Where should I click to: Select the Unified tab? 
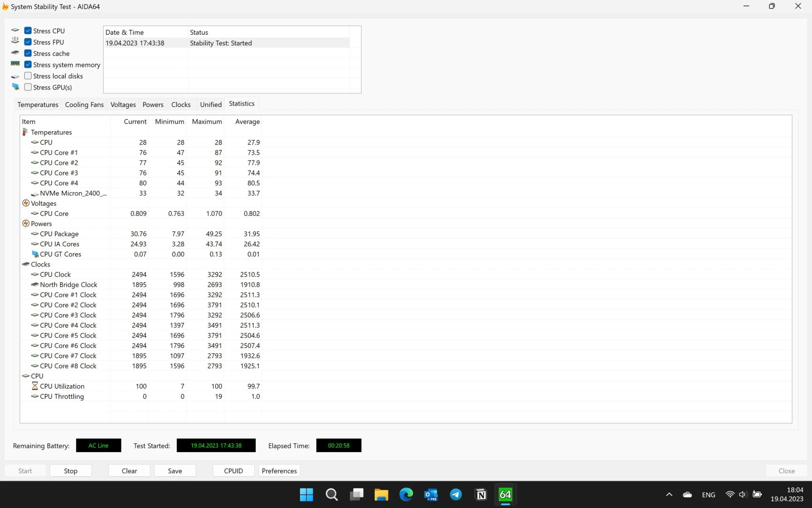(x=211, y=105)
